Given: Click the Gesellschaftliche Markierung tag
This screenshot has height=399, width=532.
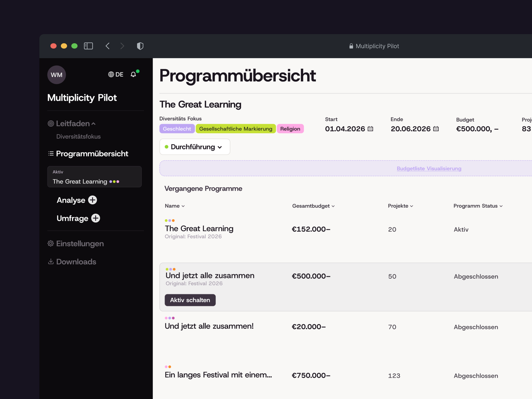Looking at the screenshot, I should (236, 129).
